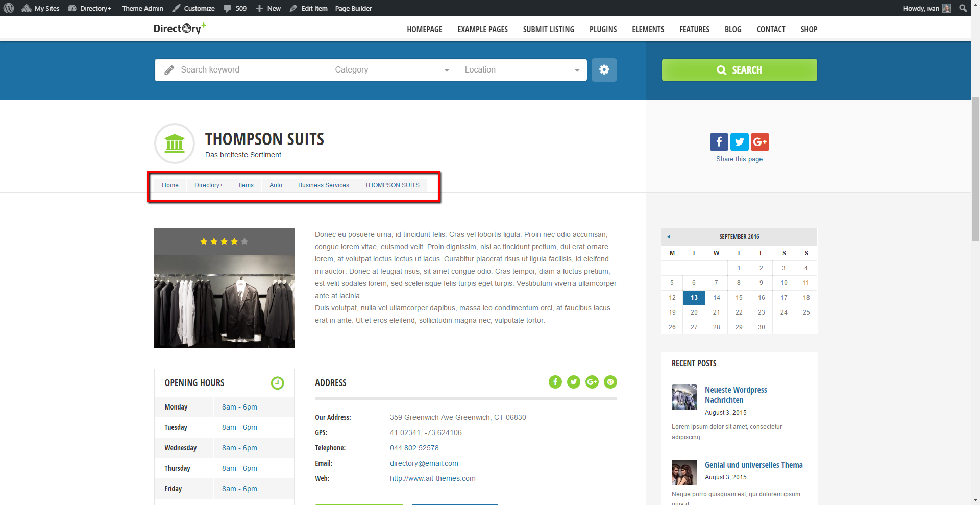Open ELEMENTS nav item

point(648,29)
